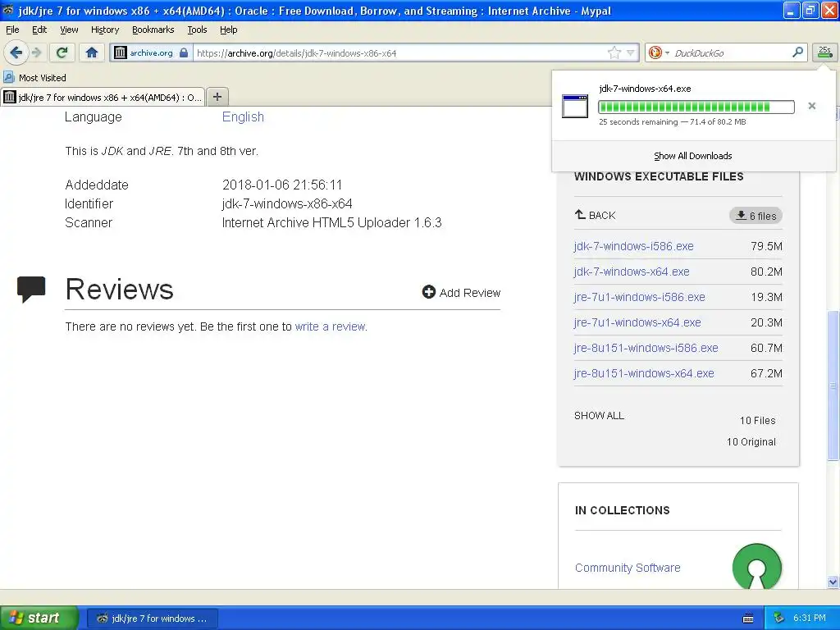Click SHOW ALL files link
Screen dimensions: 840x630
point(599,415)
